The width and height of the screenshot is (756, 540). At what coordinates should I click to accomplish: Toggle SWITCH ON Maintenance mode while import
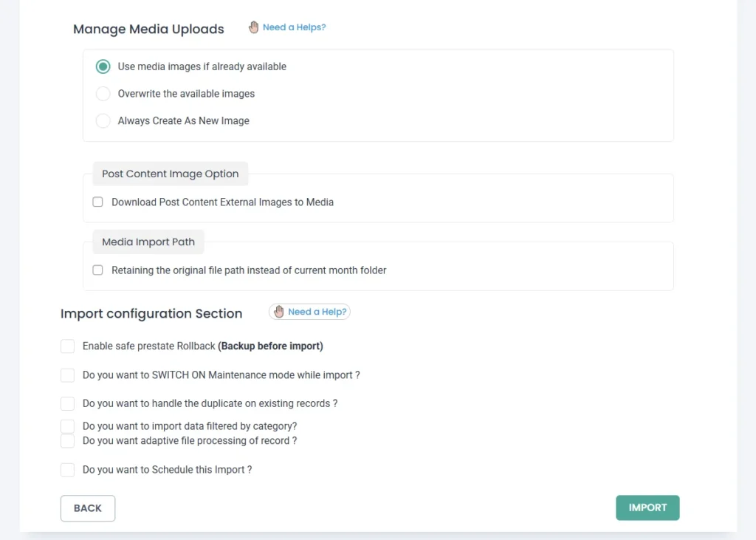(x=68, y=375)
